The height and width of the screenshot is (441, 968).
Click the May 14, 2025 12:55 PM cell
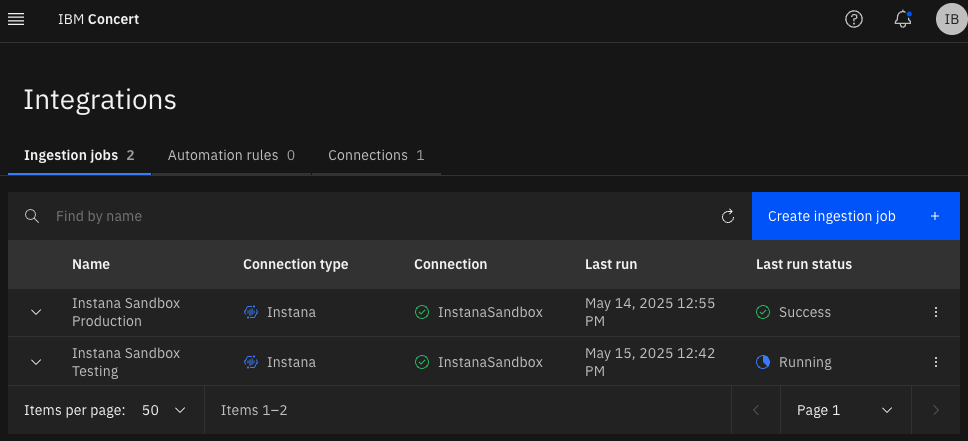coord(650,313)
